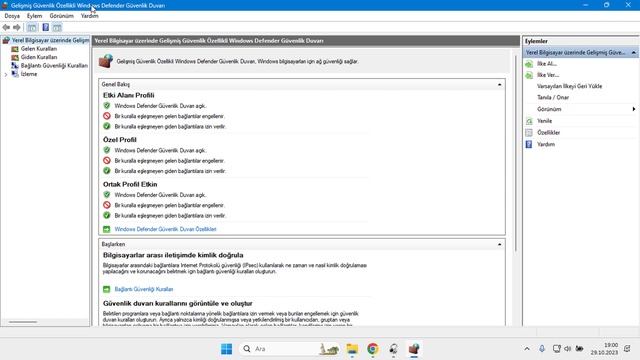Click the center pane vertical scrollbar

[x=516, y=153]
